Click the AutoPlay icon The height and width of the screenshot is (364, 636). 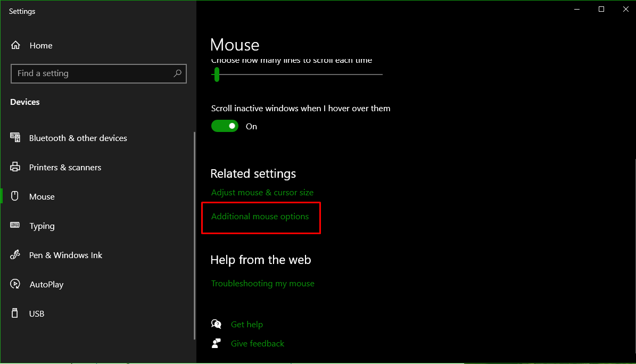pyautogui.click(x=15, y=284)
